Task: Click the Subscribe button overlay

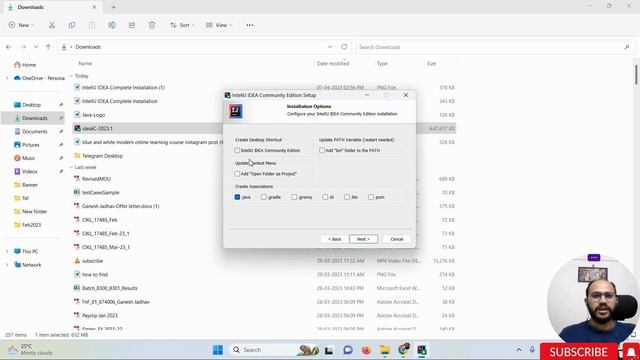Action: [578, 352]
